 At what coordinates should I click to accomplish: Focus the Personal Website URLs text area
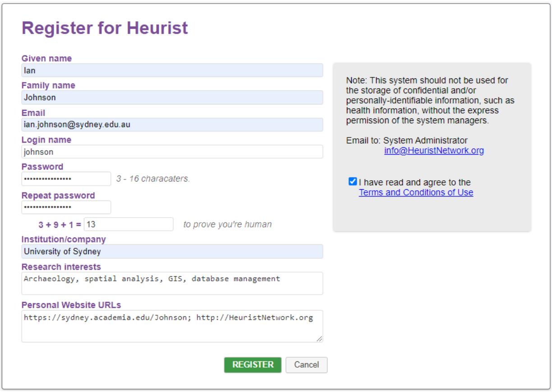point(172,326)
